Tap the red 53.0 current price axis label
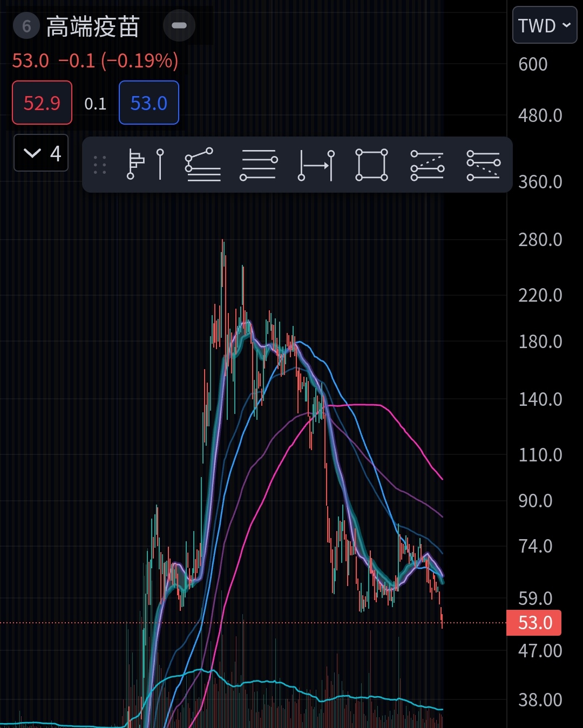The width and height of the screenshot is (583, 728). click(534, 623)
